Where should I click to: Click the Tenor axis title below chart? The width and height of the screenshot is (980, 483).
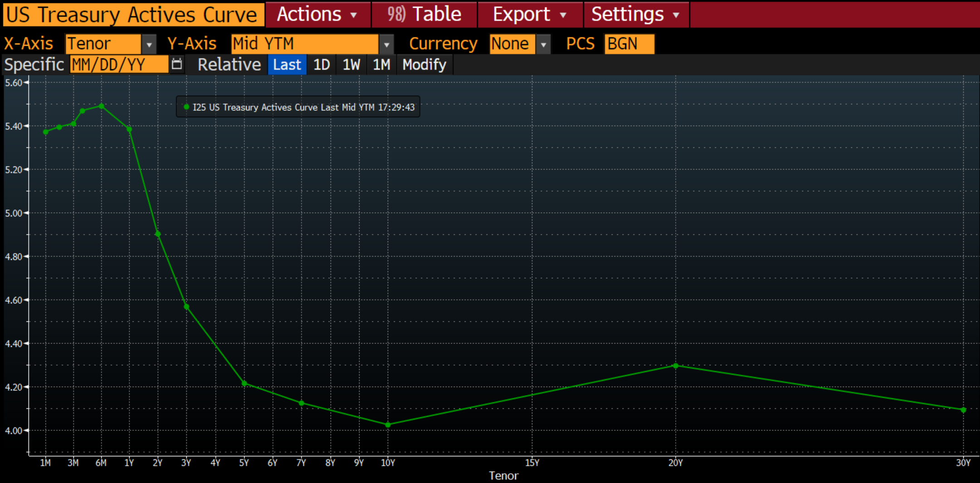(503, 476)
